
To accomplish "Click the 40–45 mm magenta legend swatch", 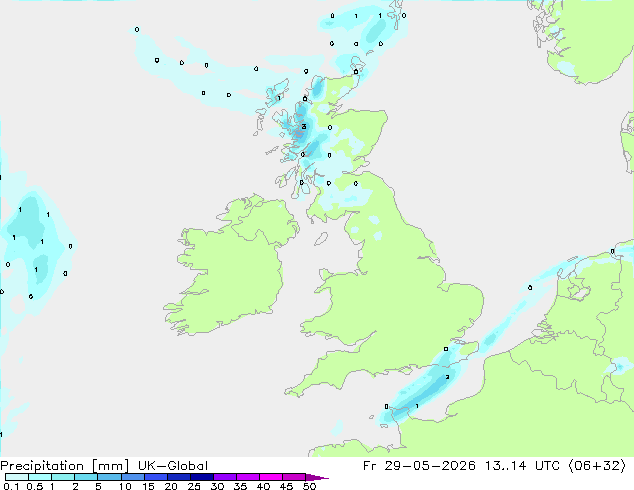I will (x=271, y=477).
